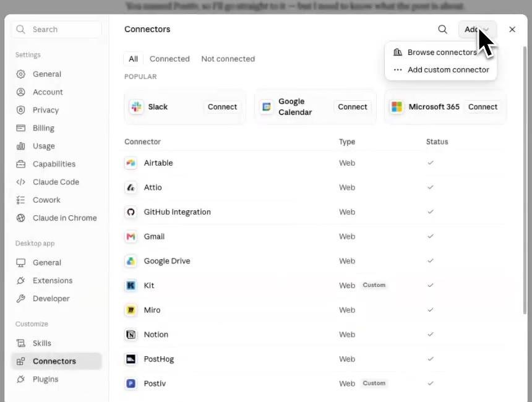Click the Custom badge on Kit row
Image resolution: width=532 pixels, height=402 pixels.
(x=374, y=285)
